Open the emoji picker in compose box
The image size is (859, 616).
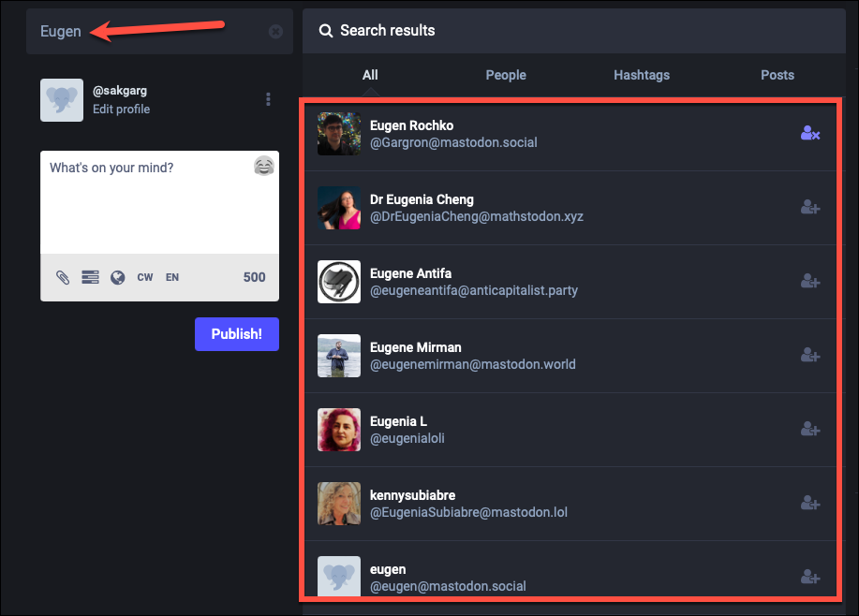tap(264, 166)
